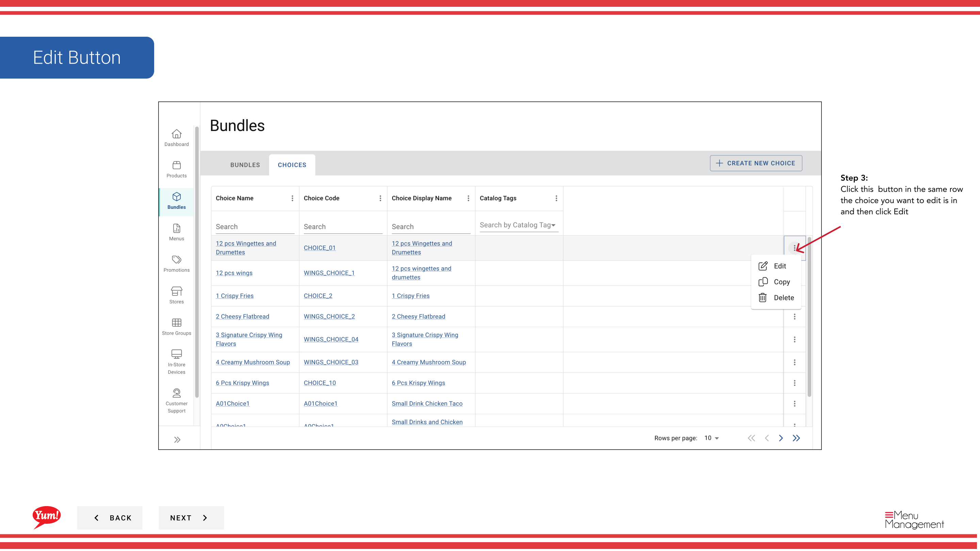This screenshot has height=551, width=980.
Task: Switch to the Bundles tab
Action: coord(245,165)
